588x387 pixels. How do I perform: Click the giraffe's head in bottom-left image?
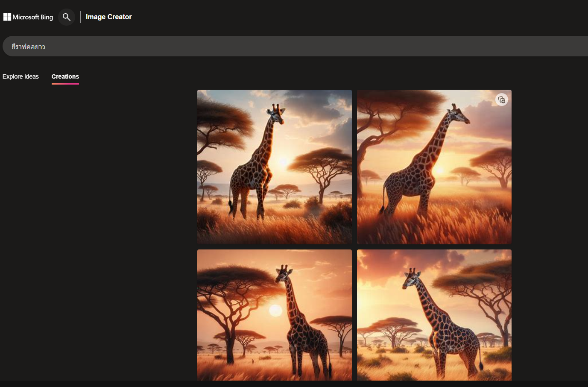click(x=284, y=274)
